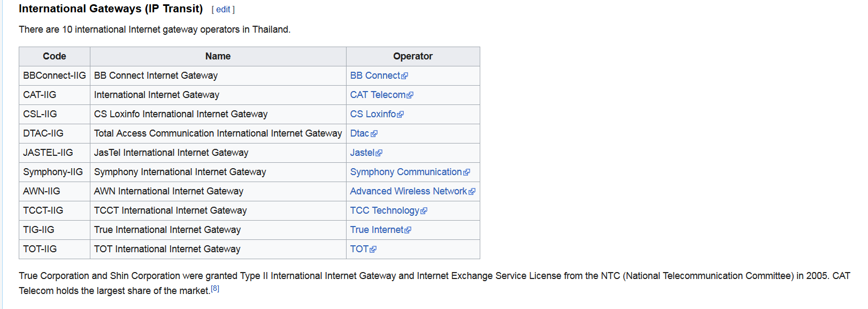
Task: Select the TCCT-IIG code cell
Action: click(x=55, y=210)
